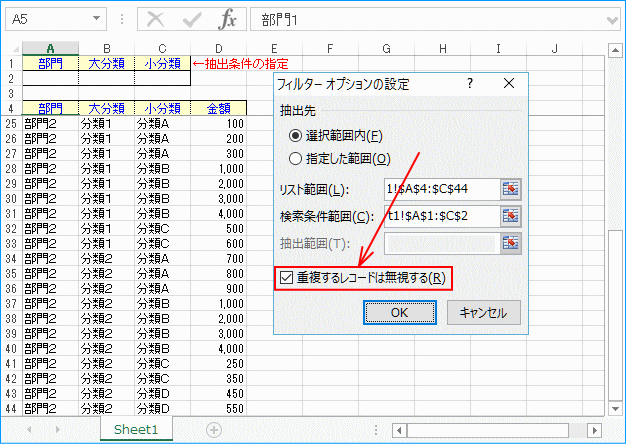Click range selector icon for リスト範囲
The height and width of the screenshot is (444, 626).
(511, 189)
